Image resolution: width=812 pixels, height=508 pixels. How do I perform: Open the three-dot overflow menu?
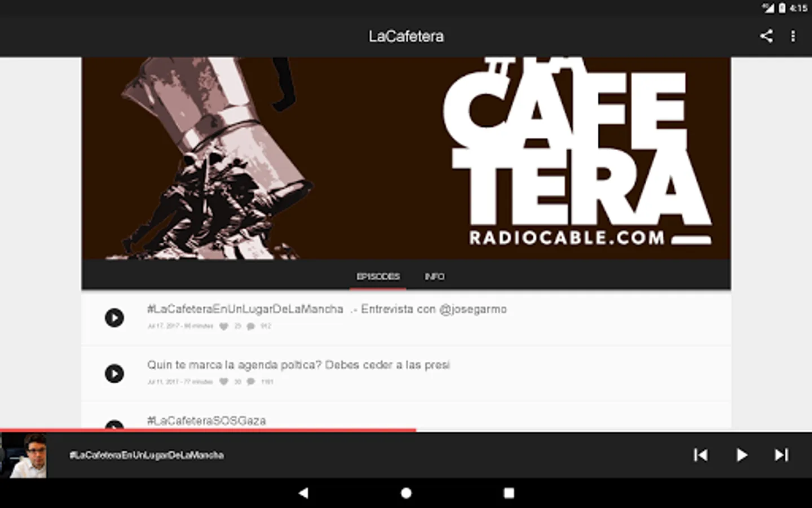793,36
